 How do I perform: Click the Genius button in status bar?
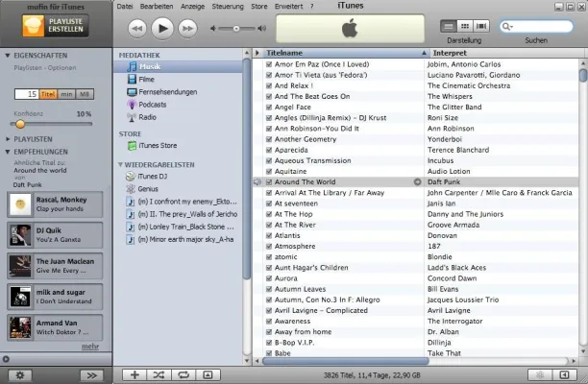(x=540, y=375)
